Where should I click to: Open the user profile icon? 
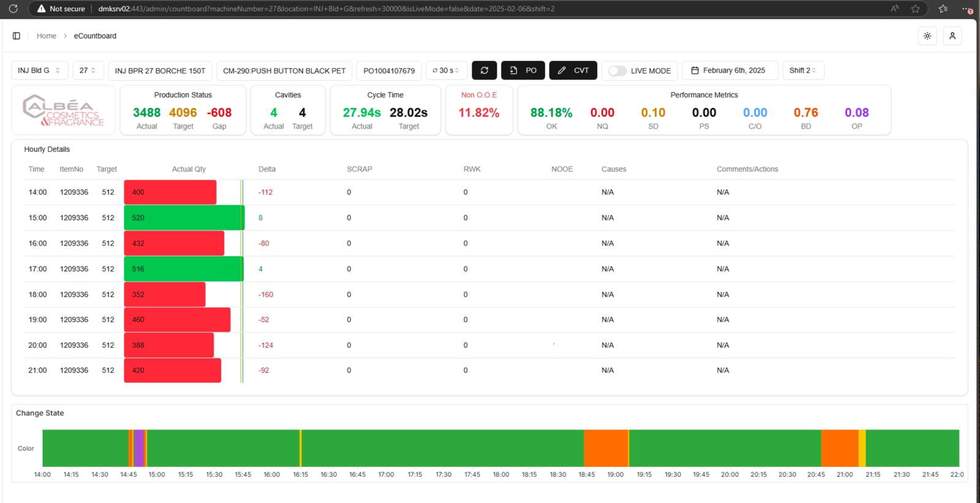click(952, 36)
